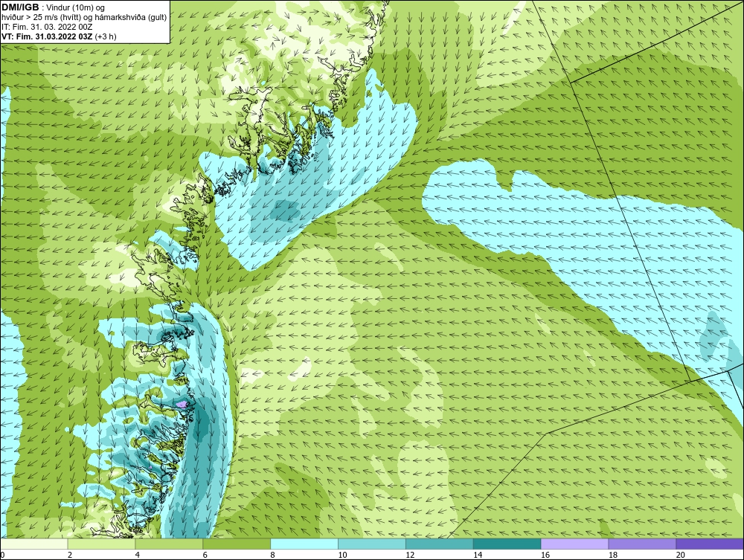
Task: Click the 8–10 m/s light cyan swatch
Action: (x=304, y=544)
